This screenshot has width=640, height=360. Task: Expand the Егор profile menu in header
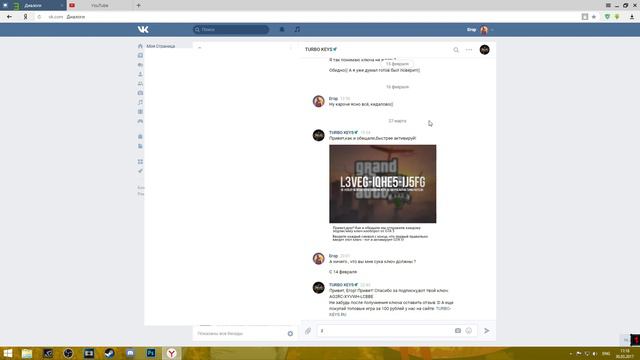[480, 29]
